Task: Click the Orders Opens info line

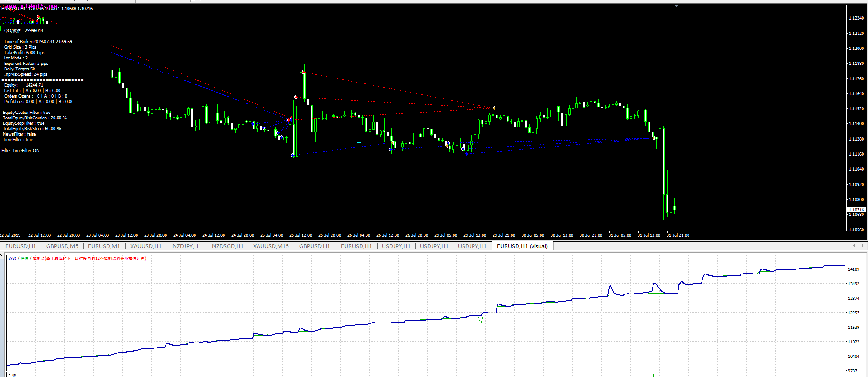Action: pos(36,96)
